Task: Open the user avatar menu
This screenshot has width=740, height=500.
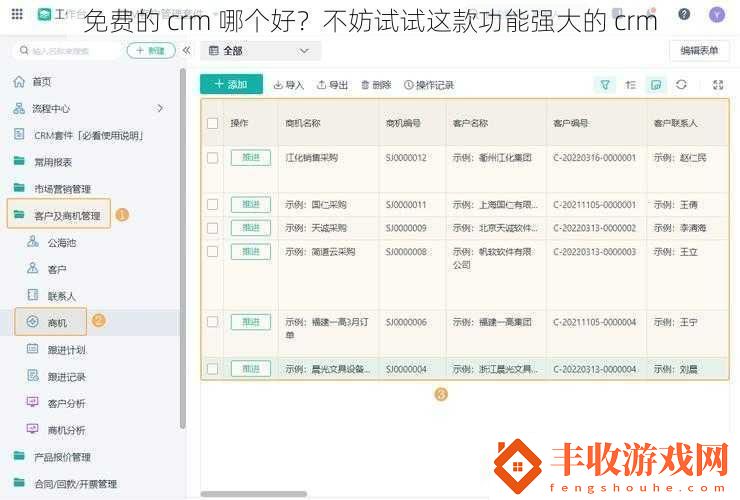Action: [717, 15]
